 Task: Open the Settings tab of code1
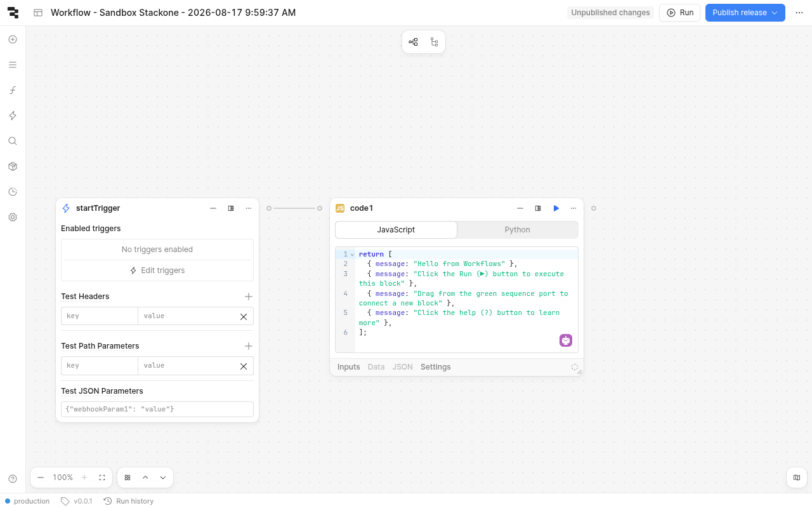click(436, 367)
